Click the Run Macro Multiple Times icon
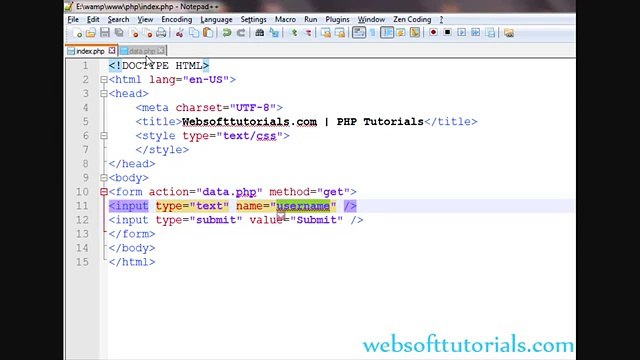This screenshot has width=640, height=360. point(476,33)
